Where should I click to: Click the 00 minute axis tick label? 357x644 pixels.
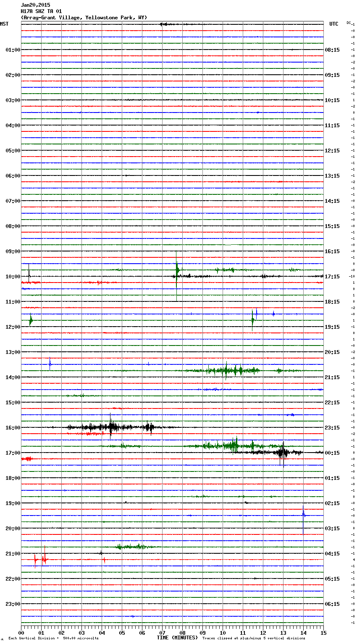[21, 632]
